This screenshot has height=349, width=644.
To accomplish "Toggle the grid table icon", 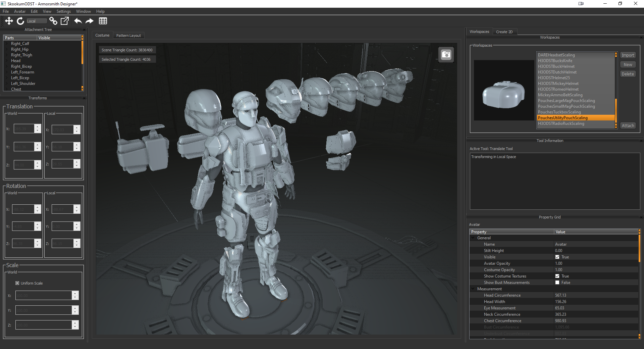I will [103, 21].
